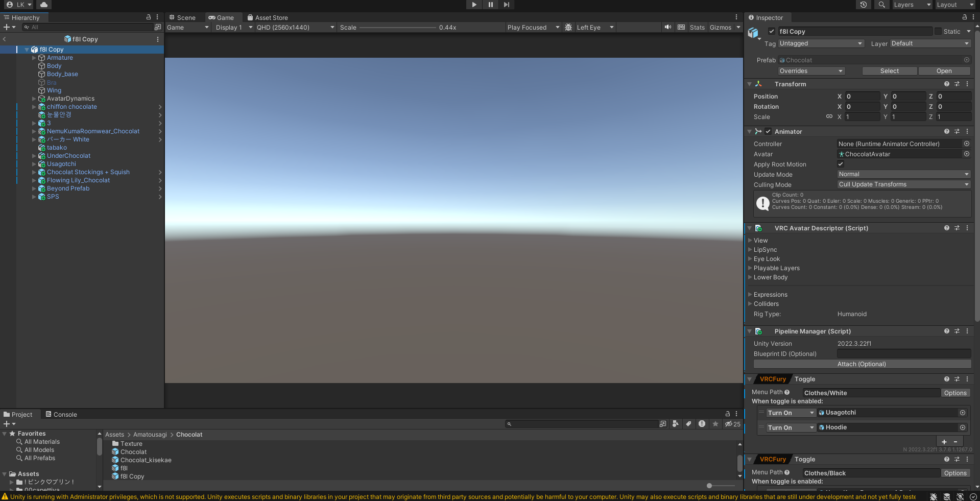Toggle Gizmos in Game view
This screenshot has height=501, width=980.
coord(721,27)
